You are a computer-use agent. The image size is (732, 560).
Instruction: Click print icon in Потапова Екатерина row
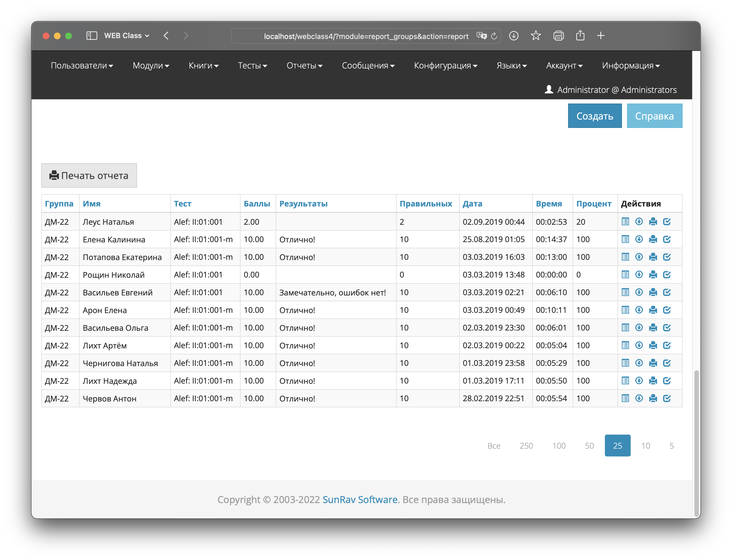653,257
